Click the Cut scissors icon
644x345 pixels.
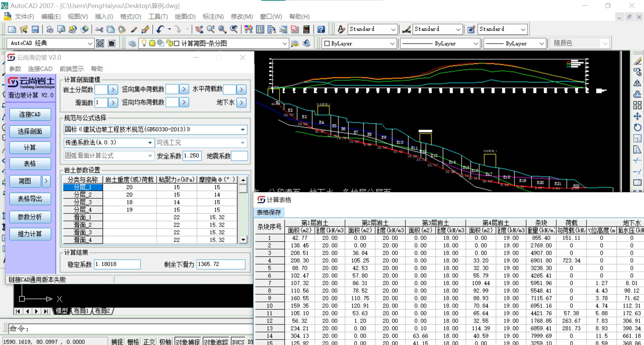99,29
